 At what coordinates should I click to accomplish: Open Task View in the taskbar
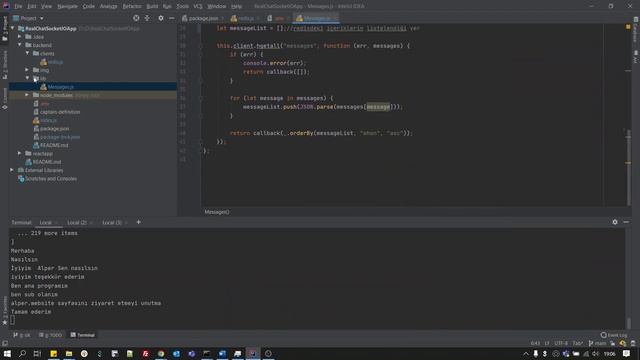pos(37,353)
